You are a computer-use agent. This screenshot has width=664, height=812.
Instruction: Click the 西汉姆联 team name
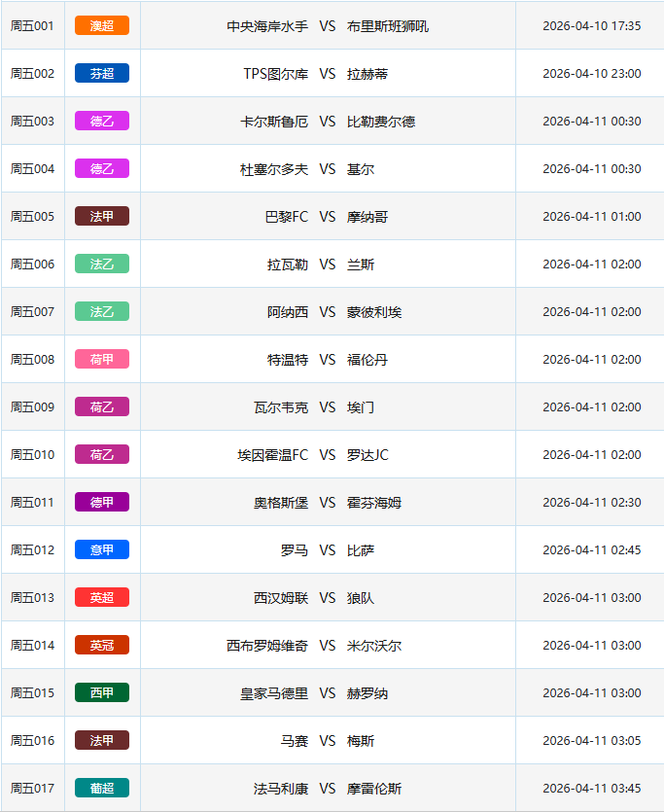pyautogui.click(x=281, y=598)
